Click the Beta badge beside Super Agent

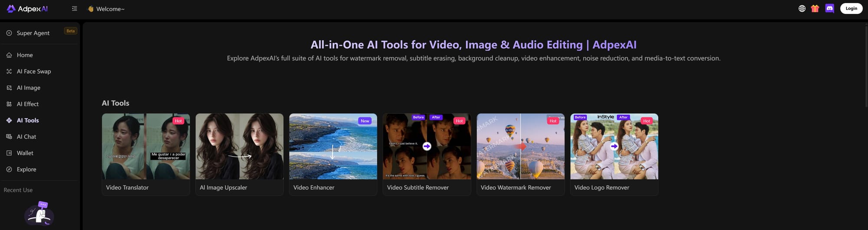pos(71,31)
